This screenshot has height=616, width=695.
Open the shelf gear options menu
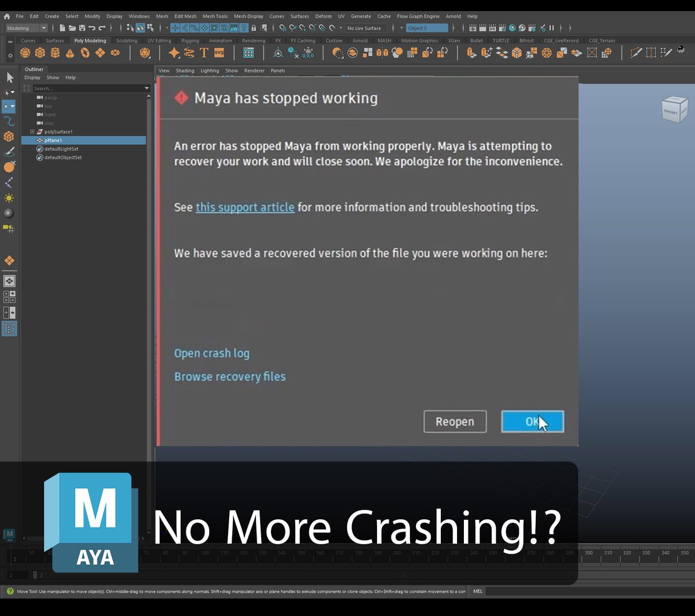(10, 56)
